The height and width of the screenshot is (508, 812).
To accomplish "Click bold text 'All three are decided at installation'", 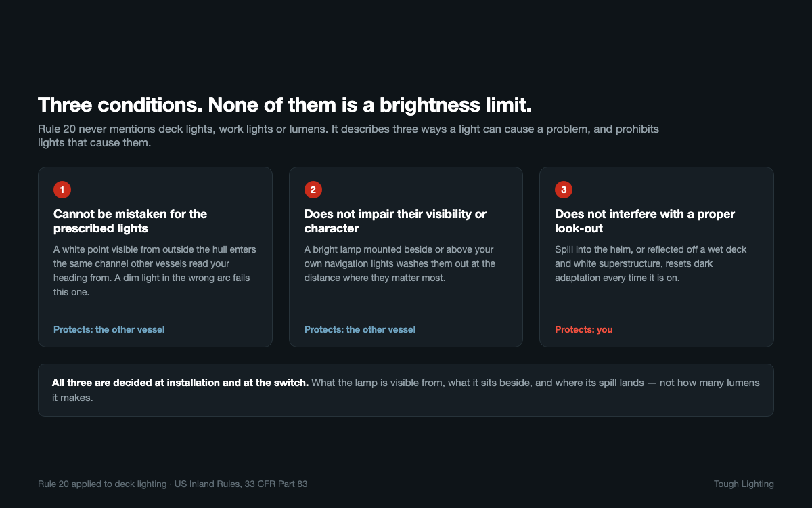I will click(x=180, y=383).
